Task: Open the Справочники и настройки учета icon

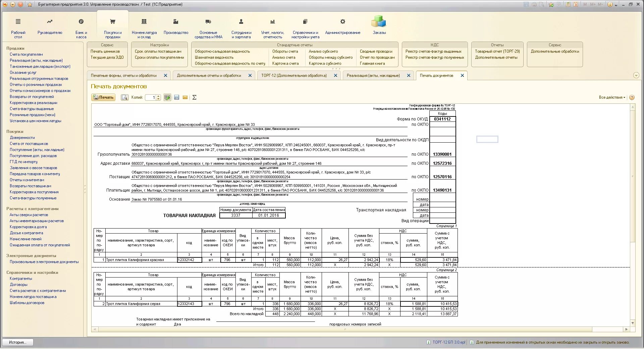Action: click(305, 21)
